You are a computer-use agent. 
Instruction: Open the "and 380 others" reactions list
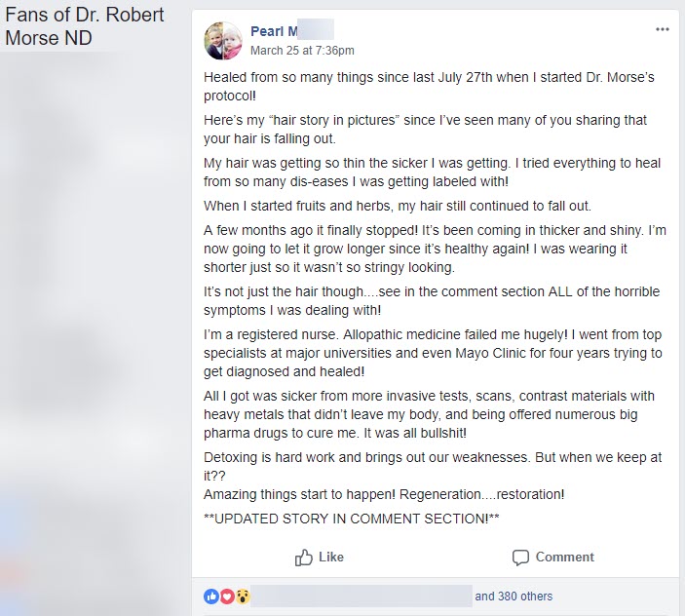514,596
